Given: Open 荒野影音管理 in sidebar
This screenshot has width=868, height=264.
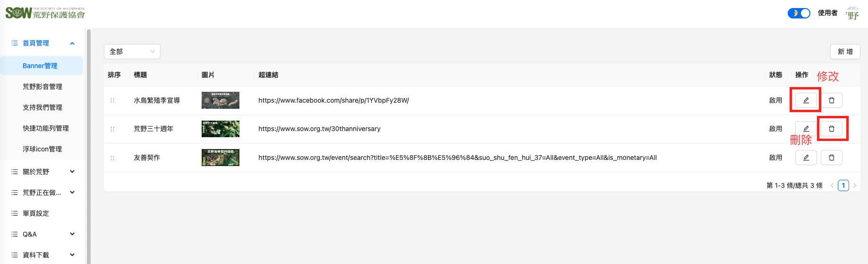Looking at the screenshot, I should pos(43,87).
